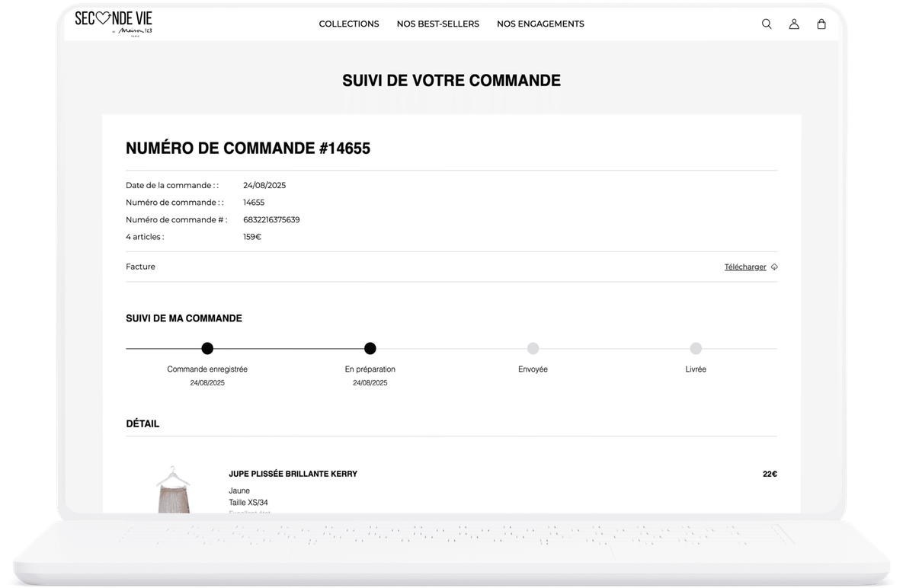This screenshot has width=903, height=588.
Task: Click the order reference 6832216375639
Action: [x=271, y=220]
